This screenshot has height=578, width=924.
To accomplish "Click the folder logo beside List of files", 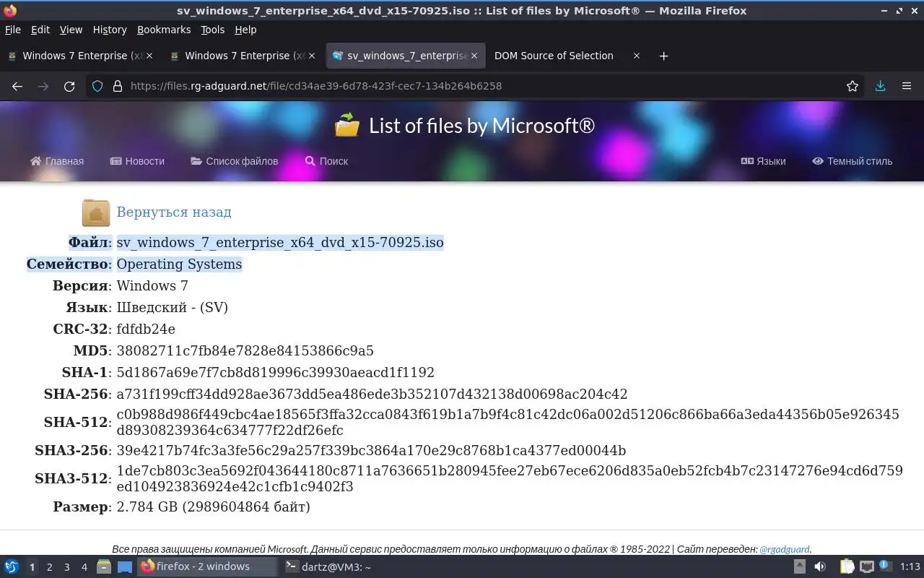I will click(x=347, y=125).
